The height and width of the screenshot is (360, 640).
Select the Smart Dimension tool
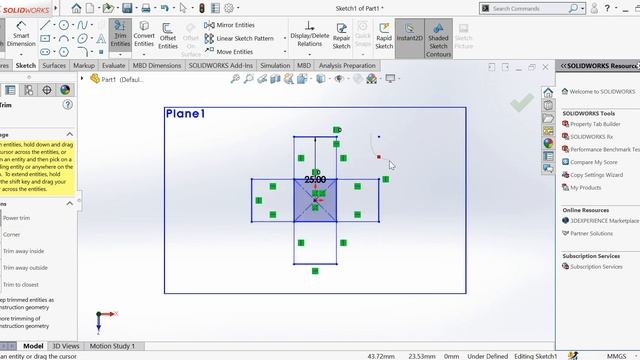coord(21,34)
